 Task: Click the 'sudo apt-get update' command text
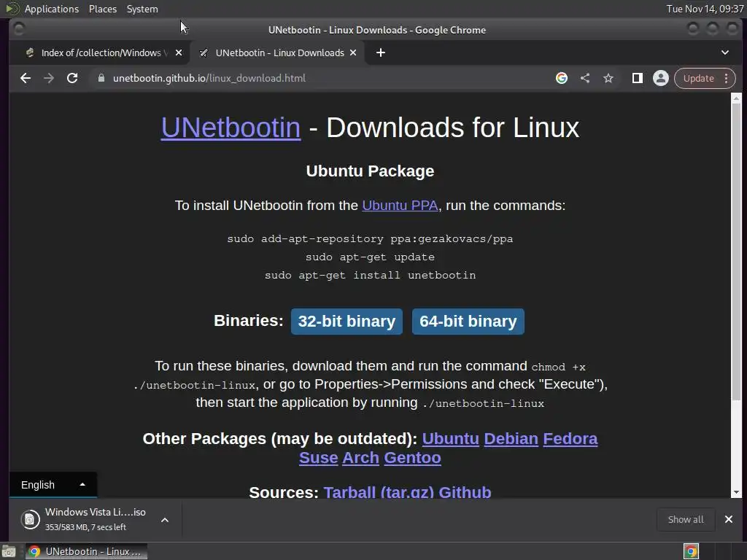click(370, 257)
